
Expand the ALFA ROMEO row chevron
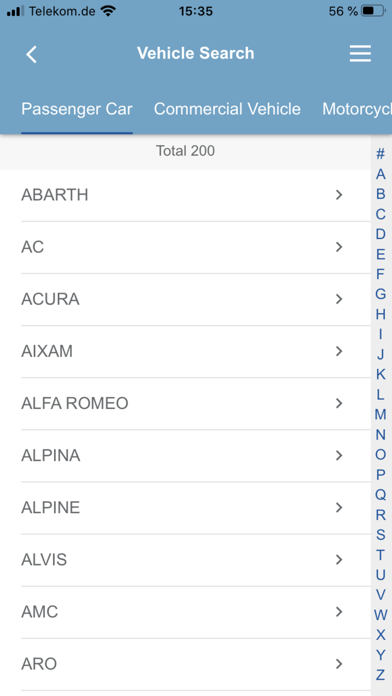pos(339,403)
